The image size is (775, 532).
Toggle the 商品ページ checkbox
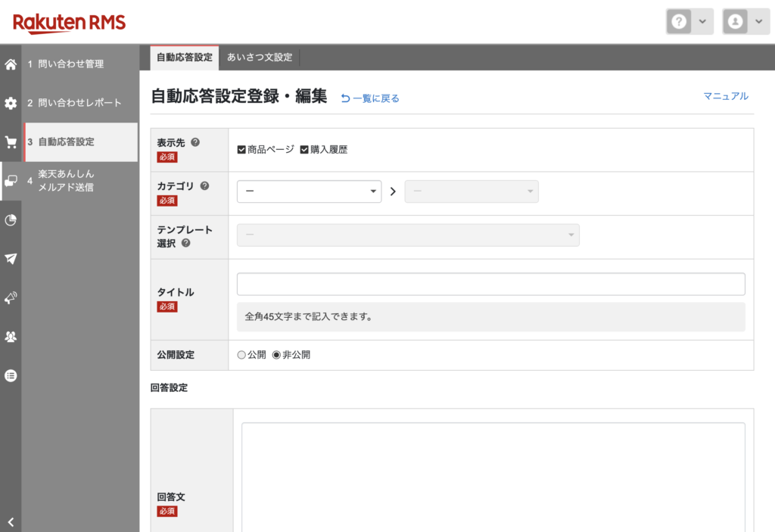(241, 150)
